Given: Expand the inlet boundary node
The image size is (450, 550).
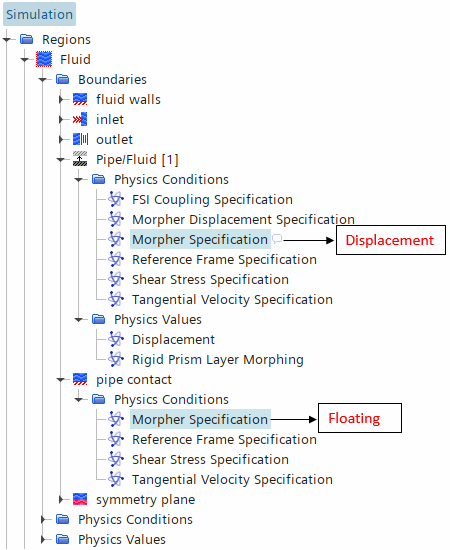Looking at the screenshot, I should click(x=61, y=120).
